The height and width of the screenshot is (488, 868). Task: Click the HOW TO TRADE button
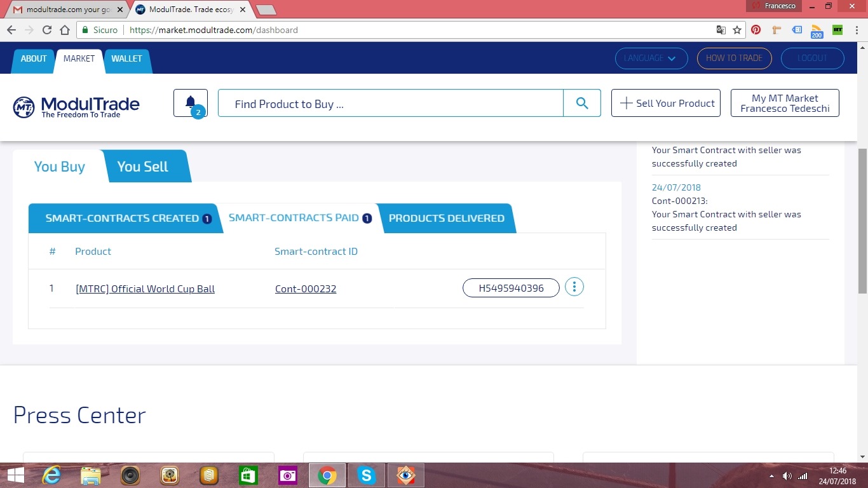[734, 58]
